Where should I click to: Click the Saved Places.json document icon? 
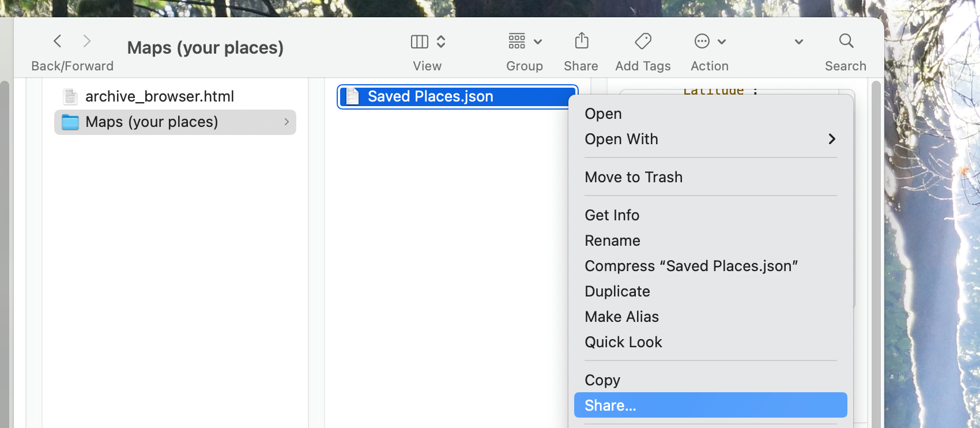(x=352, y=96)
